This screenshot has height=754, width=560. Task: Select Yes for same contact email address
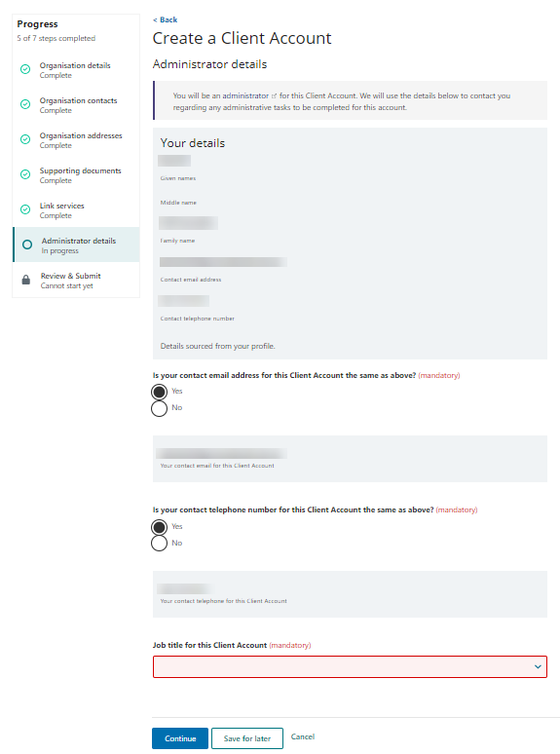pos(159,392)
